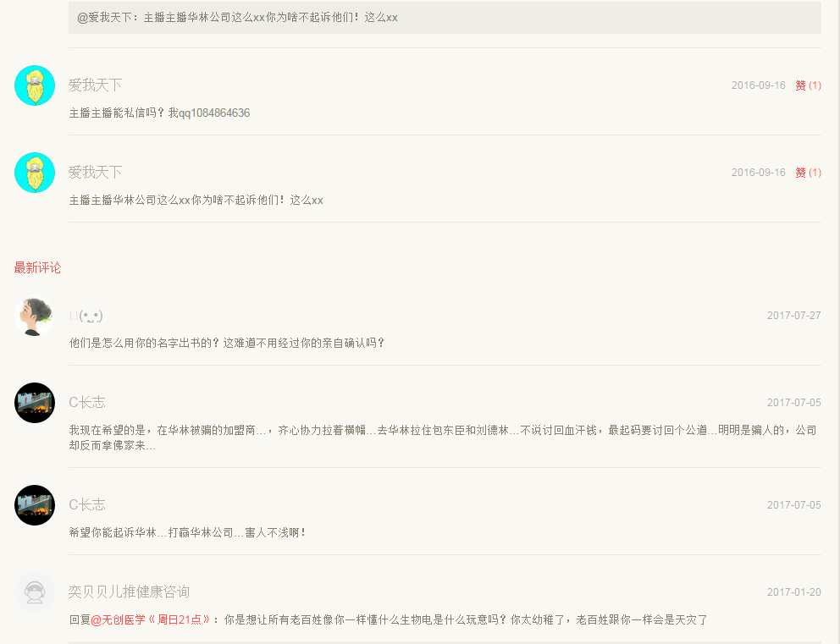The image size is (840, 644).
Task: Click comment 他们是怎么用你的名字出书的
Action: 226,343
